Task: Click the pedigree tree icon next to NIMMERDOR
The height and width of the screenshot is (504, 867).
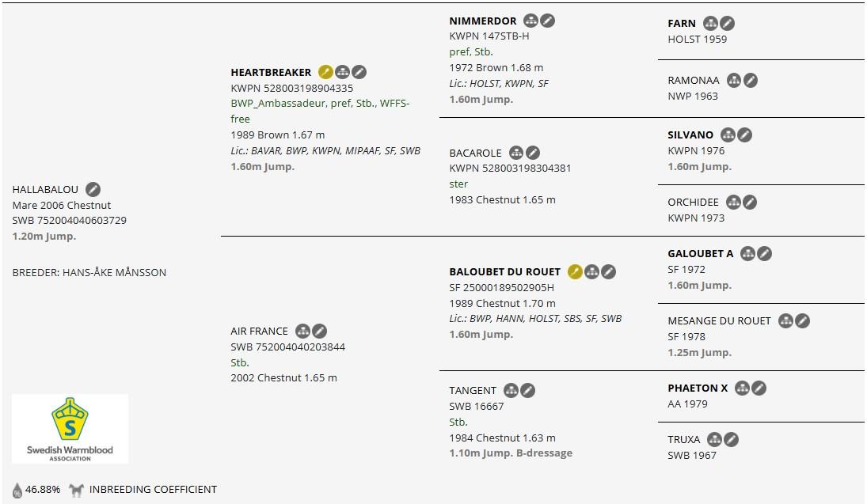Action: [x=530, y=21]
